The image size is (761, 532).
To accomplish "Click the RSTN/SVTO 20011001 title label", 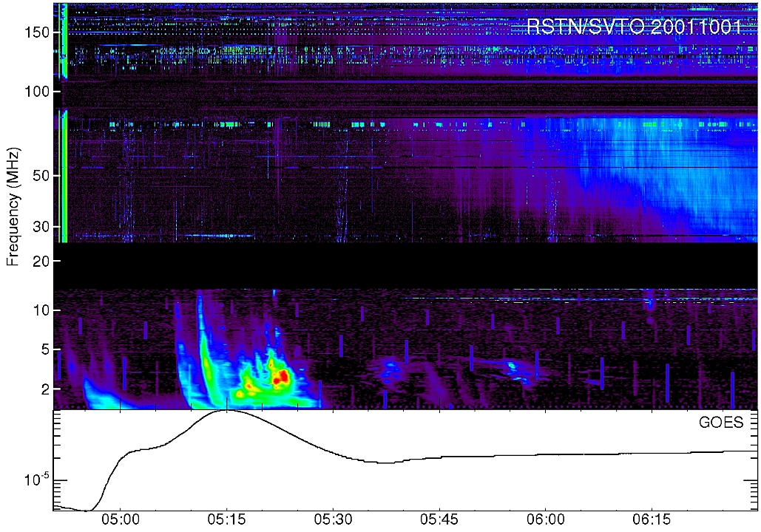I will (x=635, y=26).
